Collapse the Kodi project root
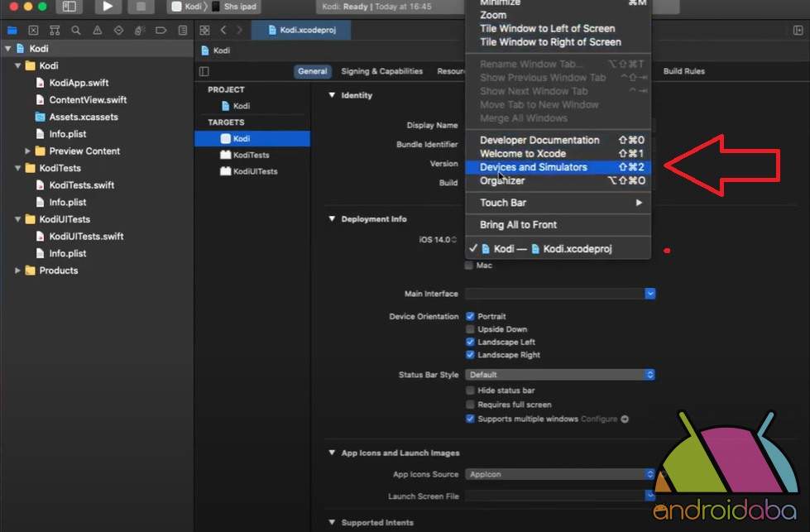Screen dimensions: 810x532 coord(8,49)
